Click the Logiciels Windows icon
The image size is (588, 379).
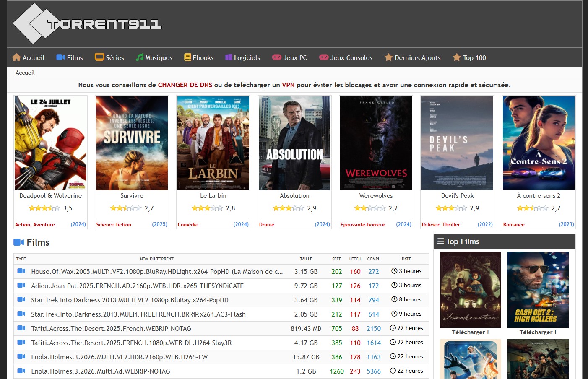point(229,57)
